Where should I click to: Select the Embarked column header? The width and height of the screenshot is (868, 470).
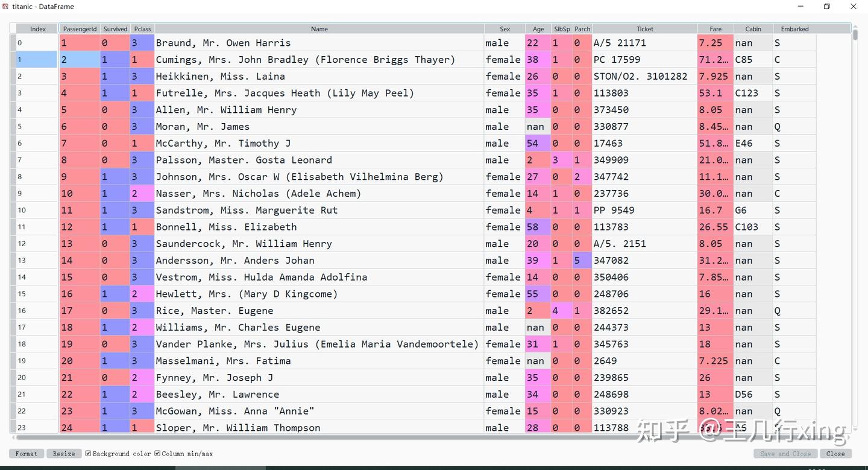pyautogui.click(x=795, y=29)
